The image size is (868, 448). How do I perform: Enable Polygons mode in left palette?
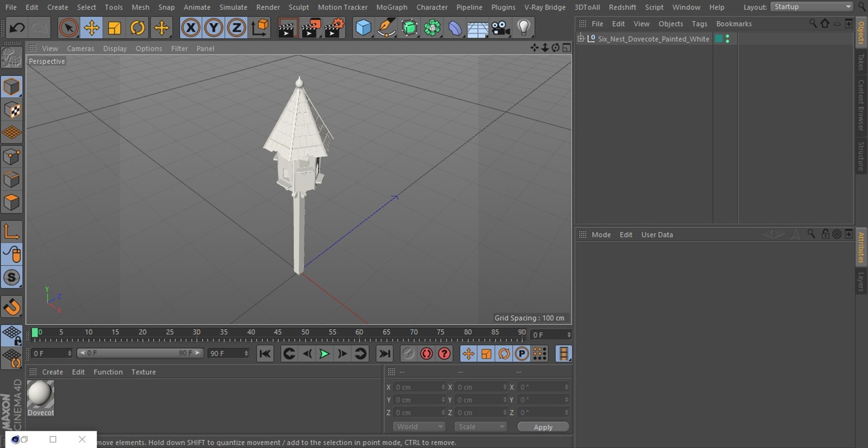[12, 203]
